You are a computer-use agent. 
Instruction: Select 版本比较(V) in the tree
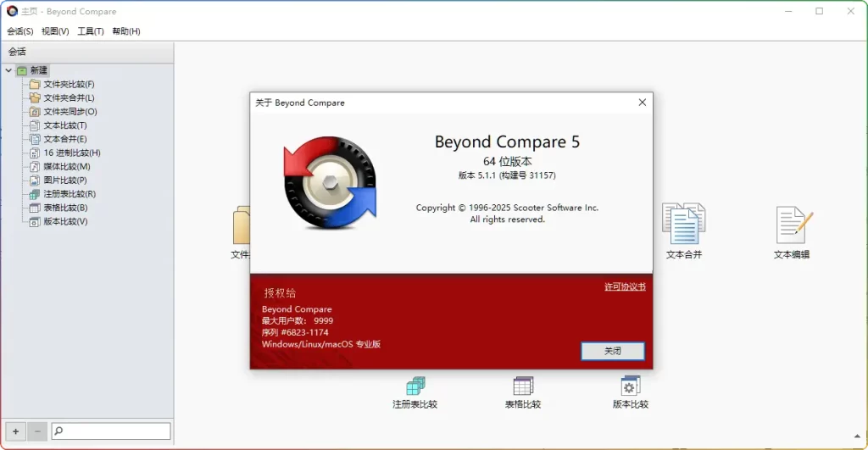point(66,221)
